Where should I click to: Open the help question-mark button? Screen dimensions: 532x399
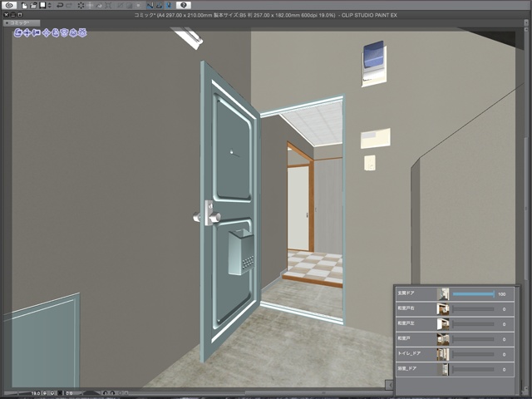[x=184, y=5]
